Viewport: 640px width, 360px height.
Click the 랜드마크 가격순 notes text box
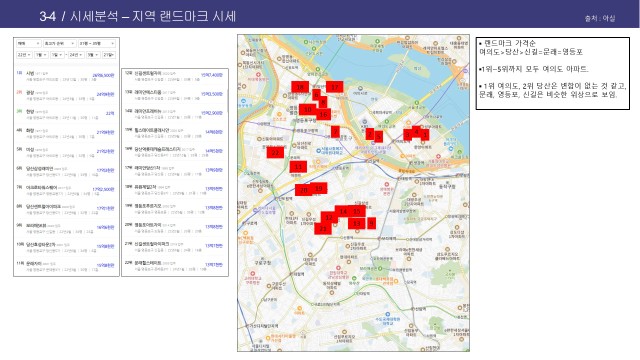coord(553,73)
